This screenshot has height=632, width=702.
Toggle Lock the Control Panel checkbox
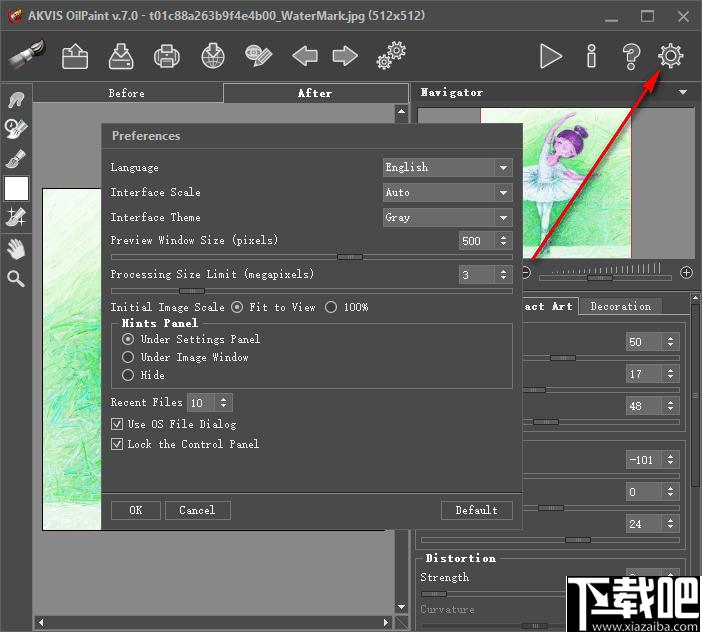[117, 444]
